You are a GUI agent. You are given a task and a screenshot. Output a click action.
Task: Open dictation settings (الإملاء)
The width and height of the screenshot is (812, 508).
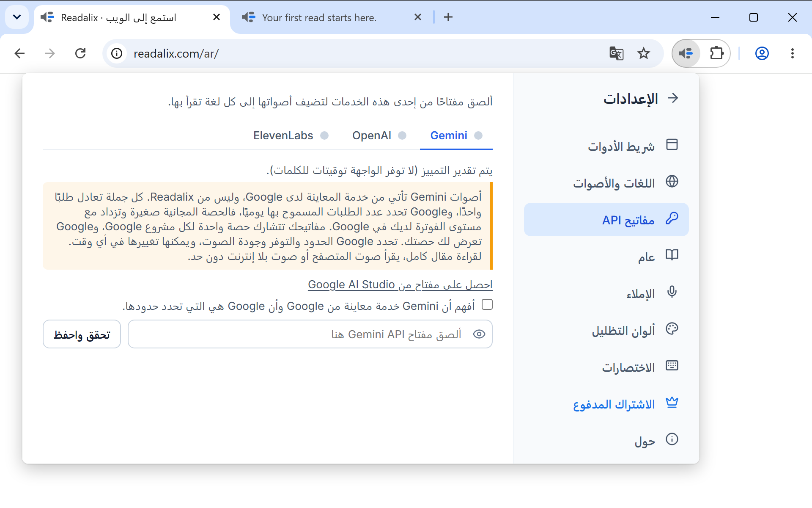pos(606,293)
